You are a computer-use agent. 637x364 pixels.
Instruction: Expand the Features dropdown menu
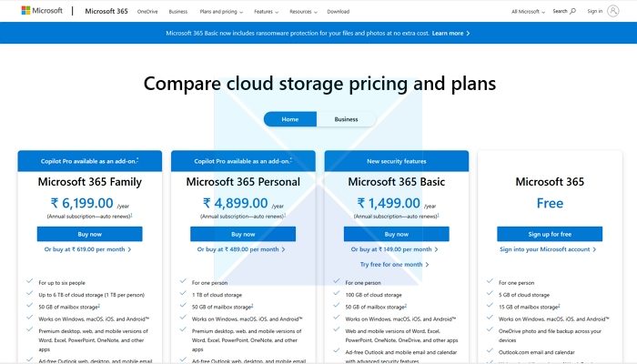(x=266, y=12)
